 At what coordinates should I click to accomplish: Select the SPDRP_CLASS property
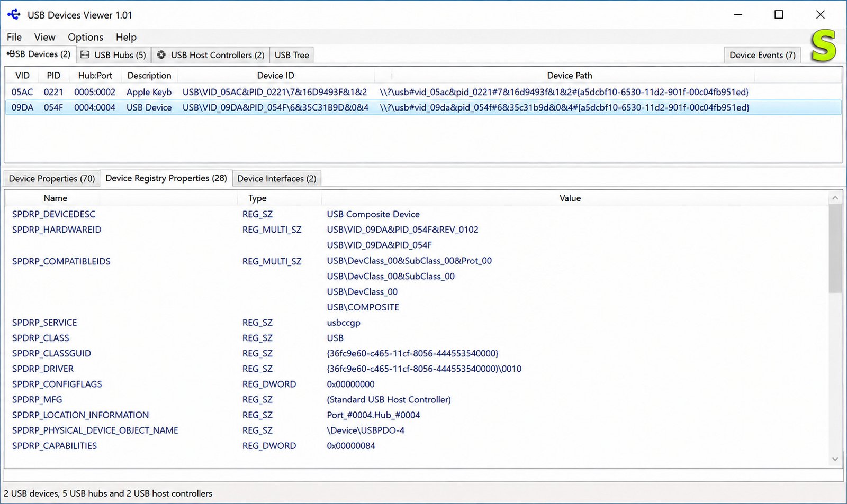pos(41,338)
